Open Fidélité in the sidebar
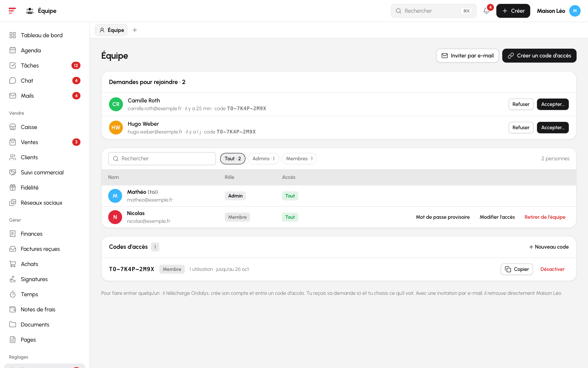This screenshot has width=588, height=368. pos(45,187)
